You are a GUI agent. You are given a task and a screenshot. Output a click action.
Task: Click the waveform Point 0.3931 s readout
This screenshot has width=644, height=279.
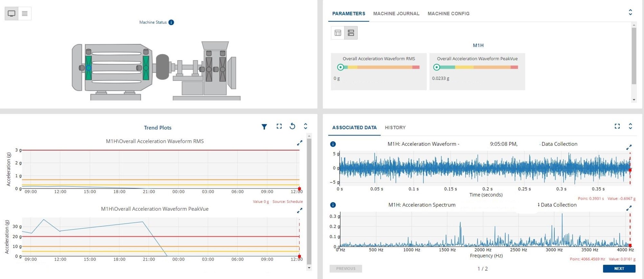tap(591, 199)
